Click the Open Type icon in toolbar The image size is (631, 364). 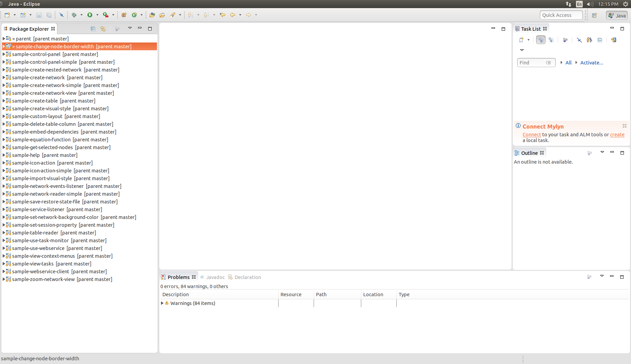pos(152,15)
